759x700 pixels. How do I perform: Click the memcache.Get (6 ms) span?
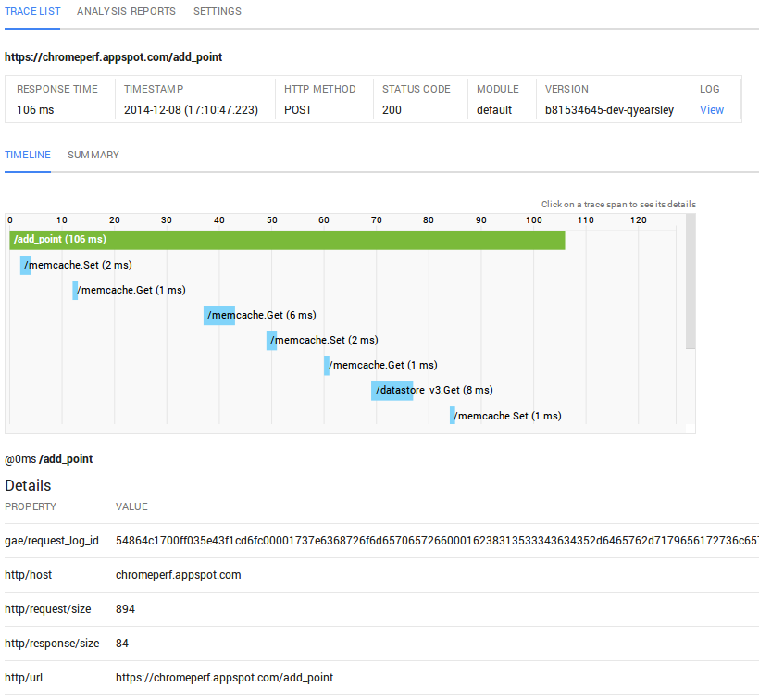pos(219,316)
